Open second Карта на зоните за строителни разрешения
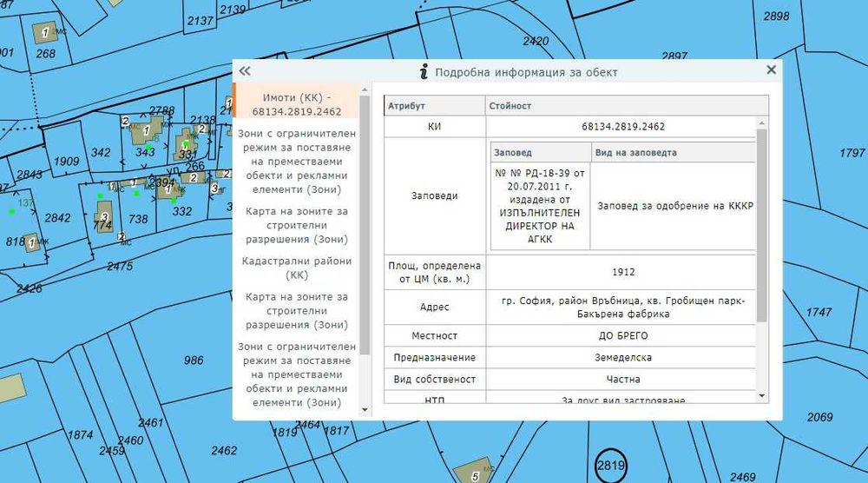The width and height of the screenshot is (868, 483). click(x=297, y=310)
